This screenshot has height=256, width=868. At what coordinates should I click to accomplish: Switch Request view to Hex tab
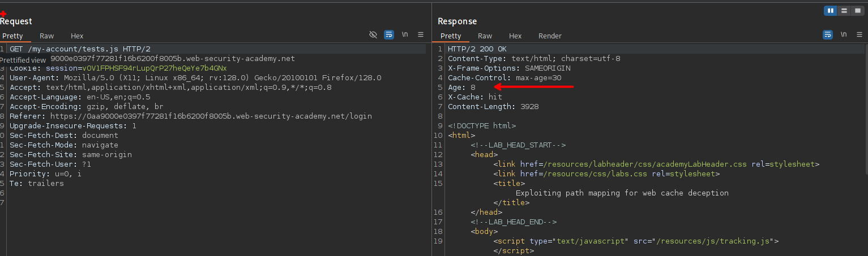pyautogui.click(x=77, y=36)
